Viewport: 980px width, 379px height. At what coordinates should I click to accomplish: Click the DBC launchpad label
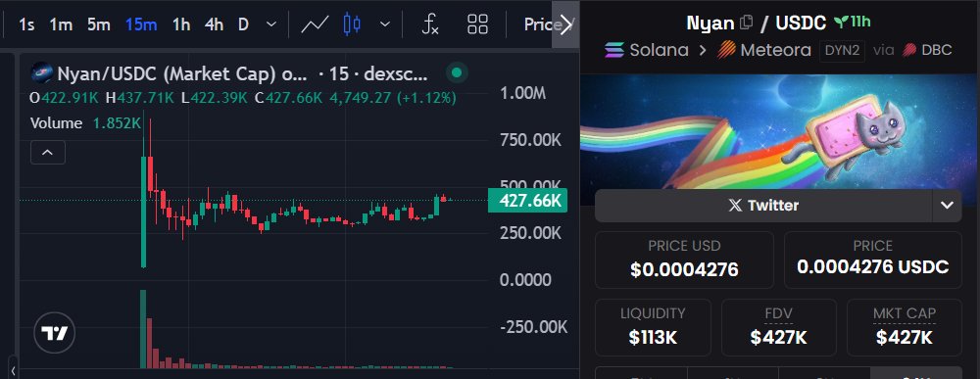click(927, 50)
